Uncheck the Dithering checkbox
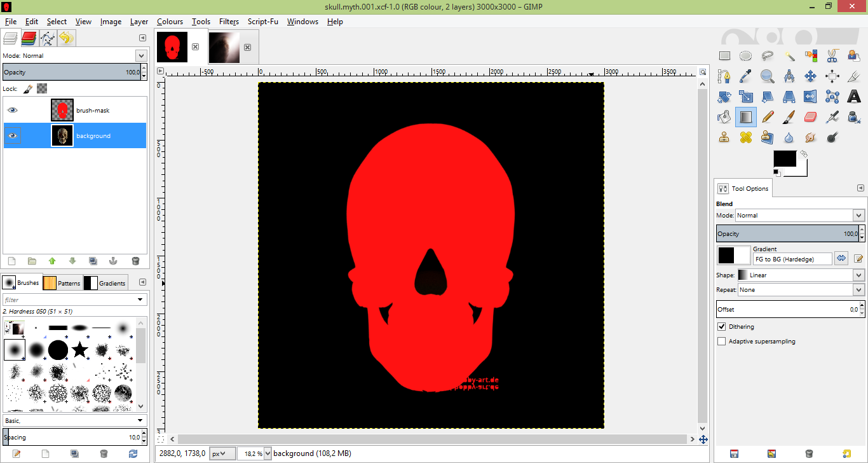 point(721,327)
